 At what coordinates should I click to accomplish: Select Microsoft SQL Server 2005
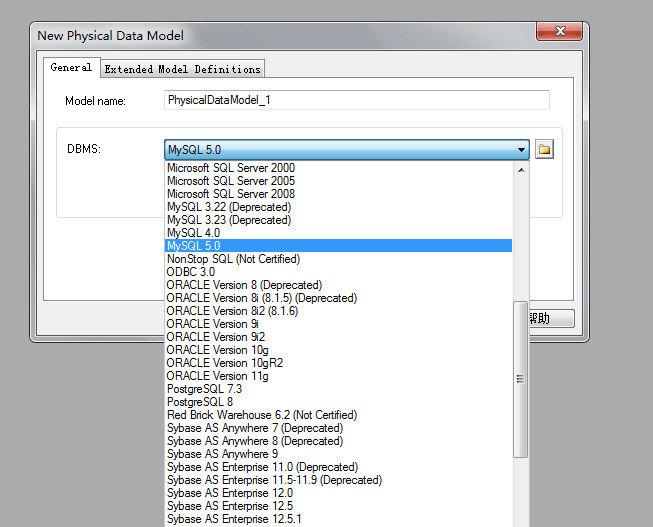tap(338, 181)
